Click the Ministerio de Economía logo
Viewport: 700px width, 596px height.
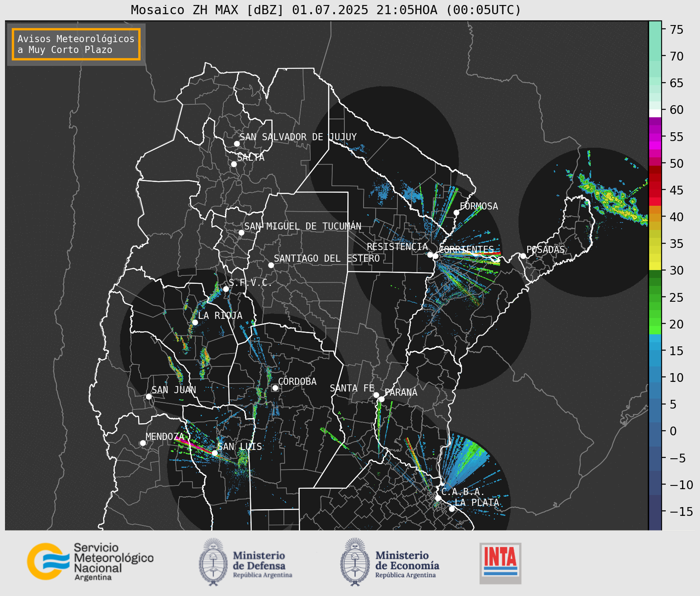click(x=389, y=562)
